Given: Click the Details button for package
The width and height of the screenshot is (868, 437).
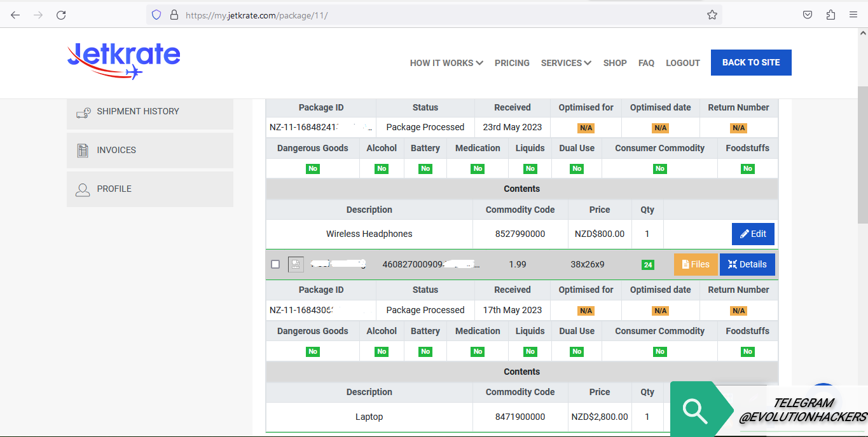Looking at the screenshot, I should click(747, 265).
